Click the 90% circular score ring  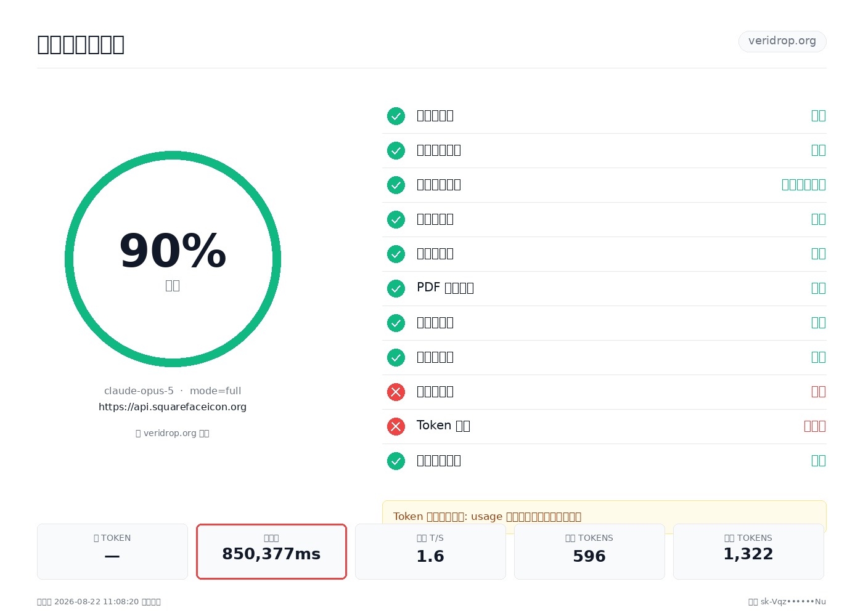(x=173, y=259)
